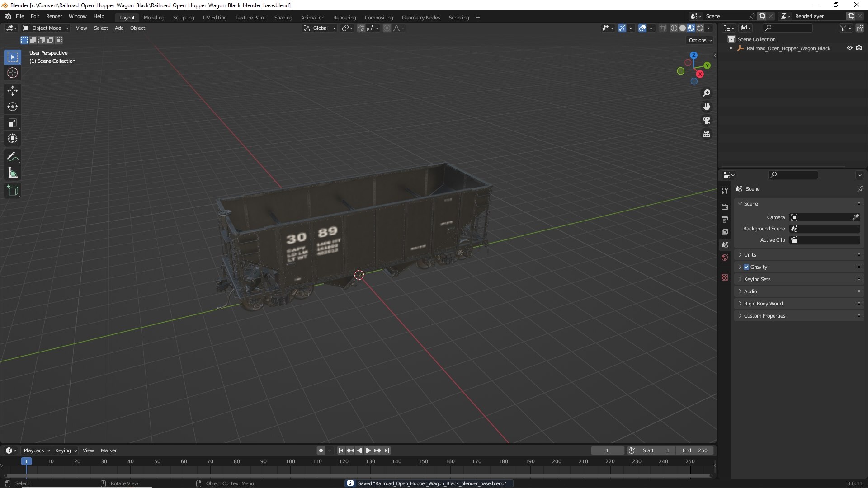Open Playback dropdown in timeline
868x488 pixels.
click(x=37, y=450)
